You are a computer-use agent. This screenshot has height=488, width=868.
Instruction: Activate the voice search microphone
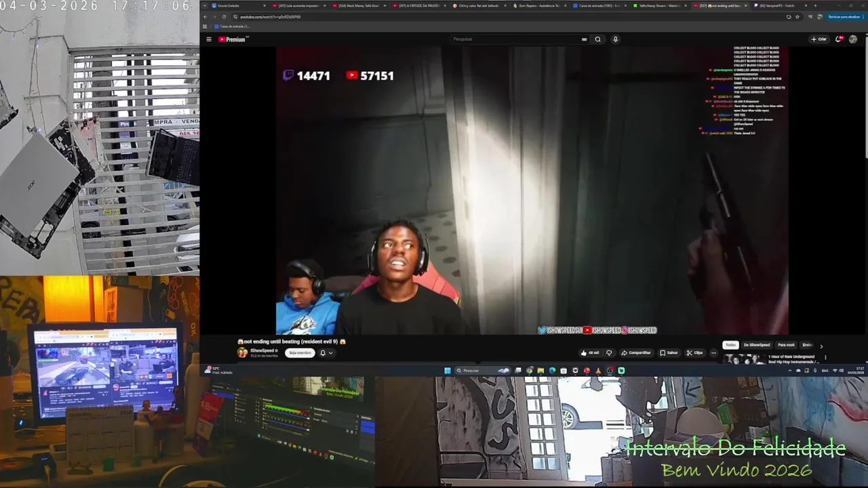coord(615,39)
